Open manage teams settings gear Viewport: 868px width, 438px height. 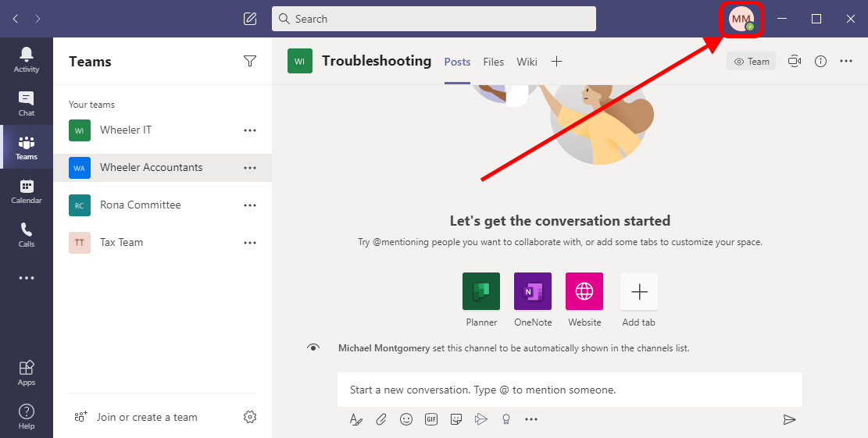pos(250,417)
